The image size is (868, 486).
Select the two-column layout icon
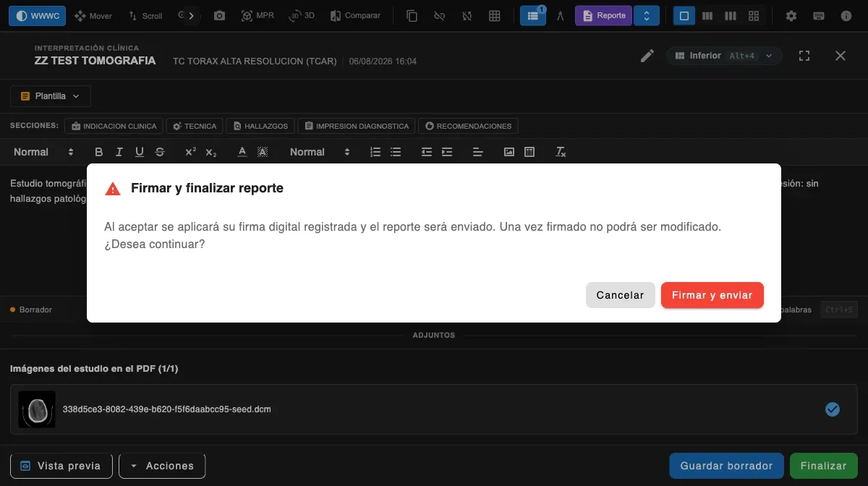(x=707, y=15)
